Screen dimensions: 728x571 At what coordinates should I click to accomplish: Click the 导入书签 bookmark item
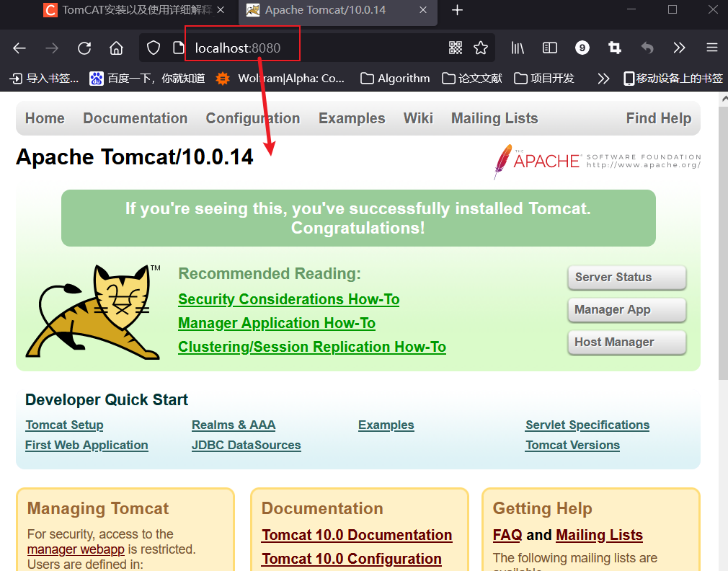[45, 79]
